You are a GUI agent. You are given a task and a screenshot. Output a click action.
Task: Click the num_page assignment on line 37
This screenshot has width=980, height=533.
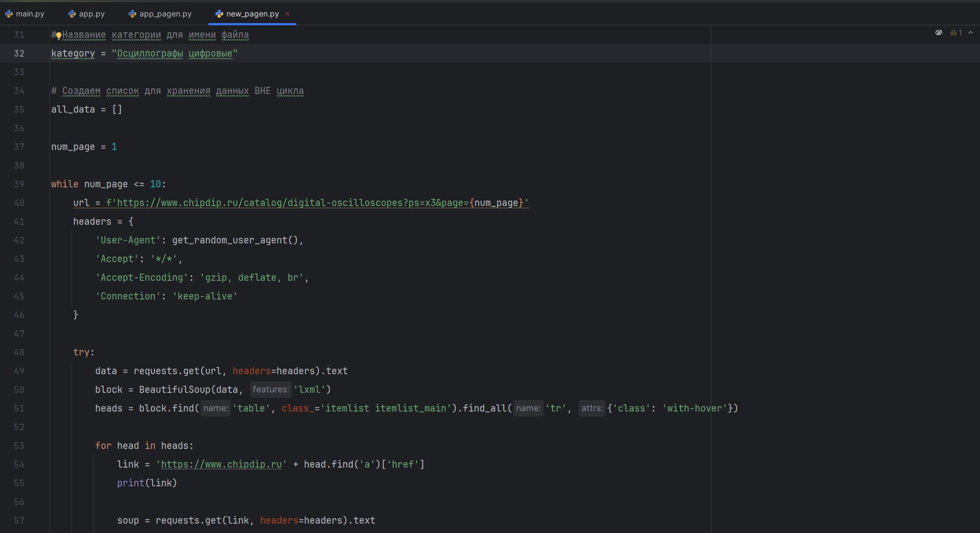pos(84,147)
